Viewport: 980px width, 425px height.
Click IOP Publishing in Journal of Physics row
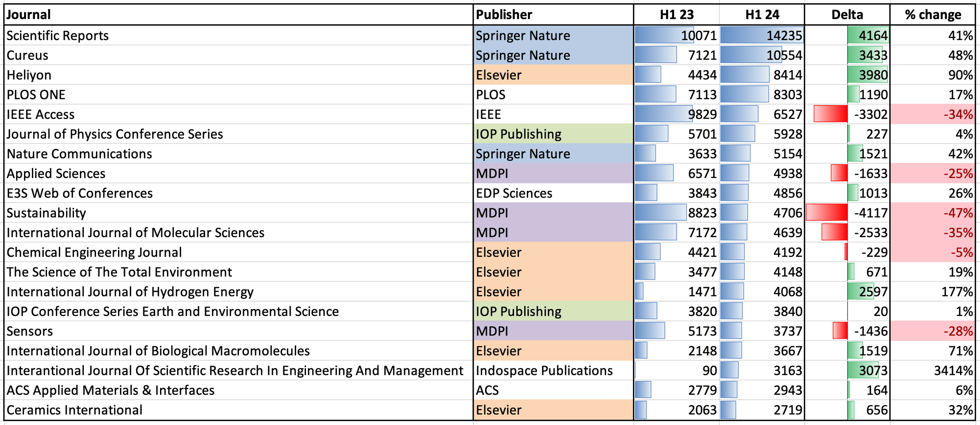pos(553,134)
